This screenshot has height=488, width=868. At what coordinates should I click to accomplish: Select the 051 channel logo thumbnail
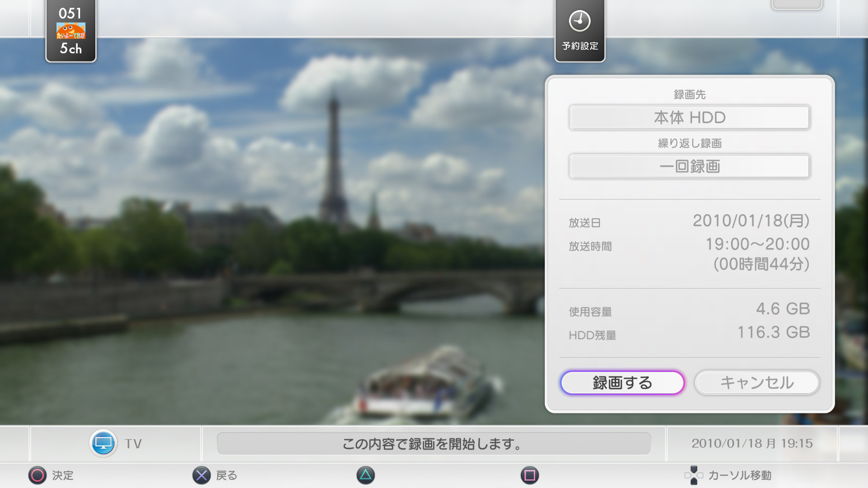[71, 31]
